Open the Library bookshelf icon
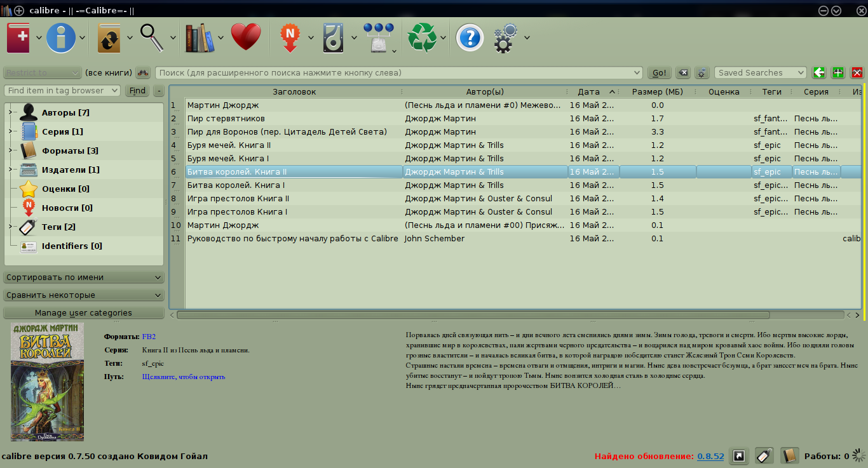This screenshot has height=468, width=868. coord(199,37)
